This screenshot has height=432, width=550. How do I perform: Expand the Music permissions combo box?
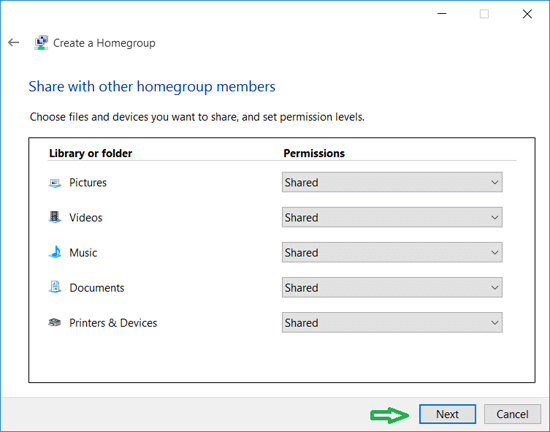point(392,252)
